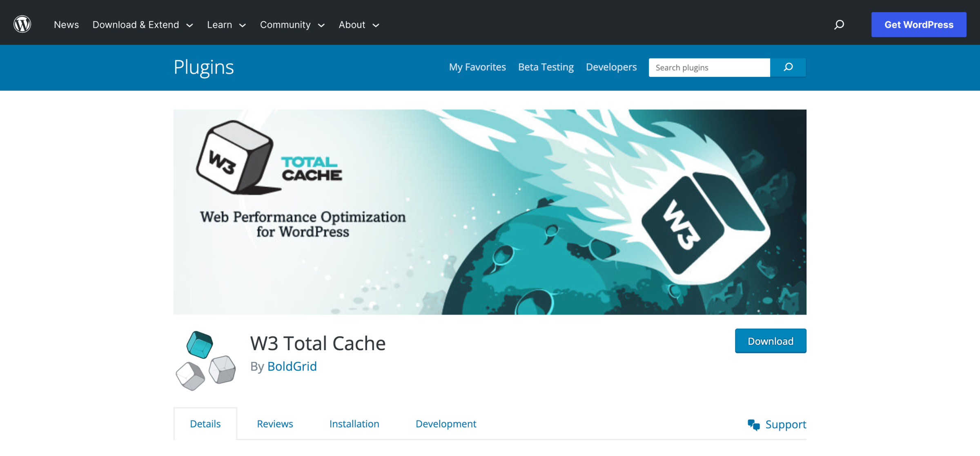Submit plugin search with magnifier button
The width and height of the screenshot is (980, 456).
tap(788, 67)
